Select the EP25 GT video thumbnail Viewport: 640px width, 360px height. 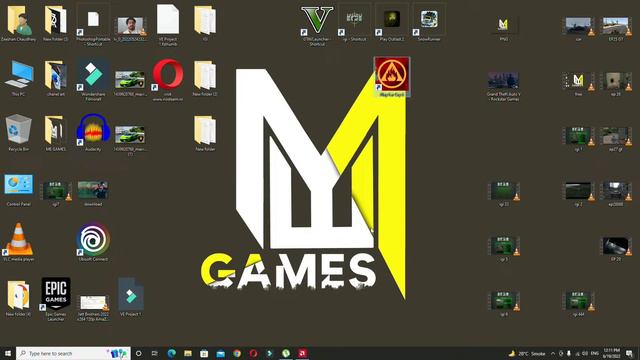pos(616,28)
